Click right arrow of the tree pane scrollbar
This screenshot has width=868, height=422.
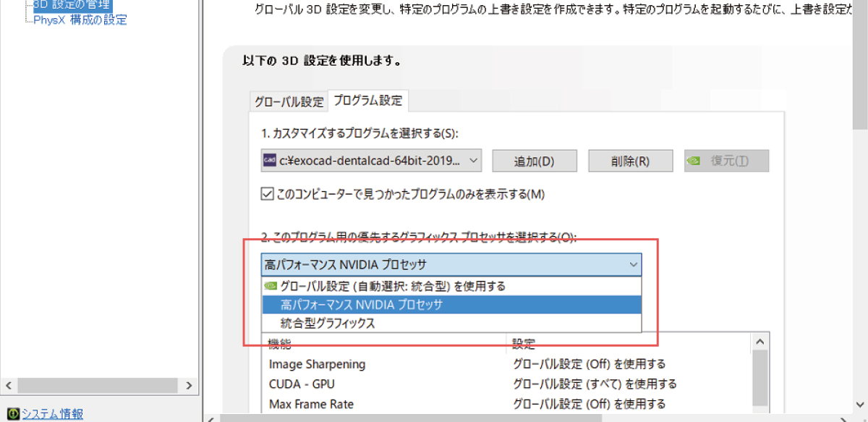click(x=189, y=386)
